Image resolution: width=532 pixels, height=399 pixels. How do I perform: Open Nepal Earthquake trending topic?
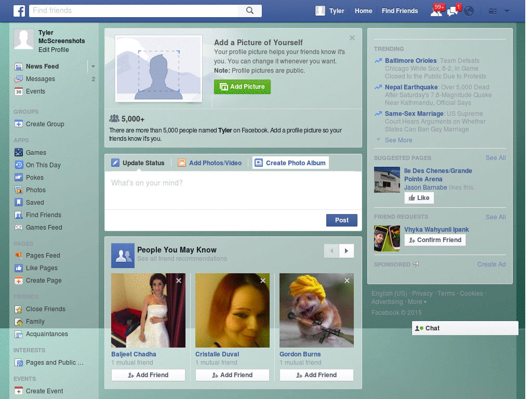pyautogui.click(x=411, y=87)
